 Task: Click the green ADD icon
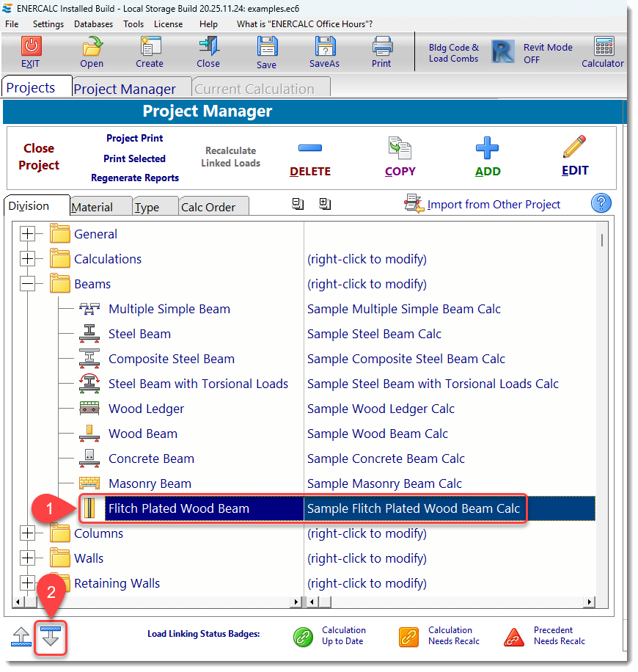488,154
